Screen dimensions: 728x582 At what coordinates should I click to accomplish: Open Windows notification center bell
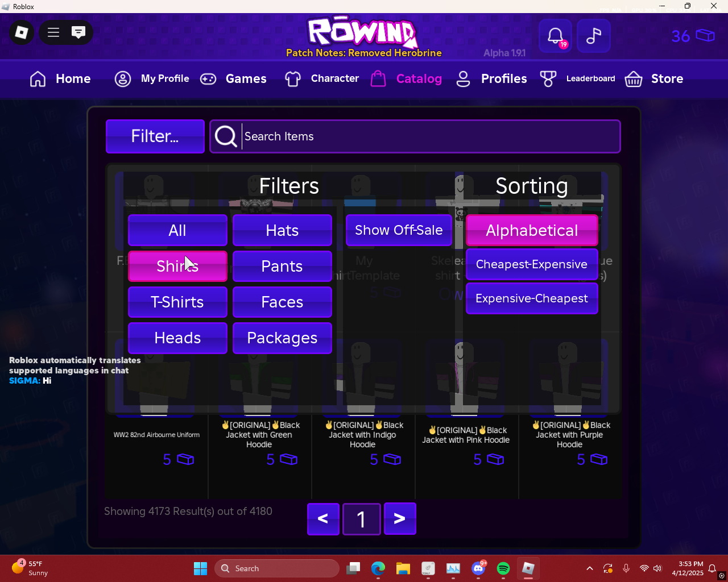(x=712, y=568)
